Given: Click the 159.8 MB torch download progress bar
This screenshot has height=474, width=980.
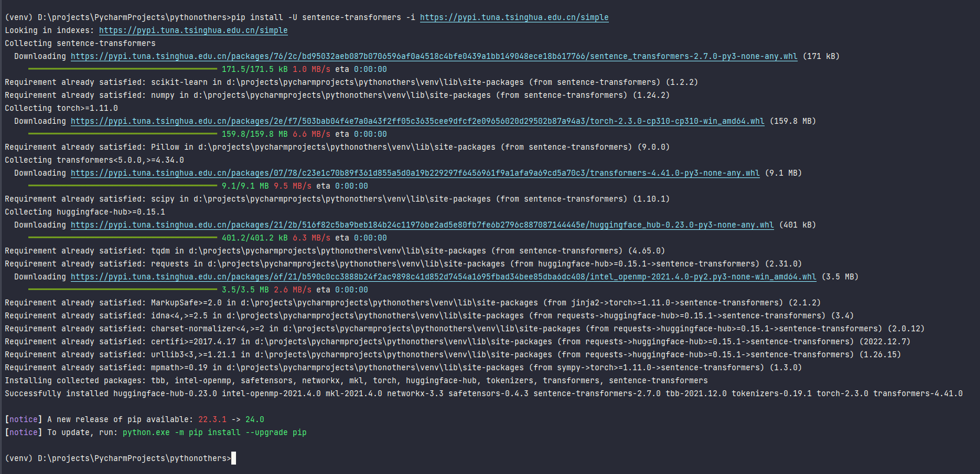Looking at the screenshot, I should point(123,134).
